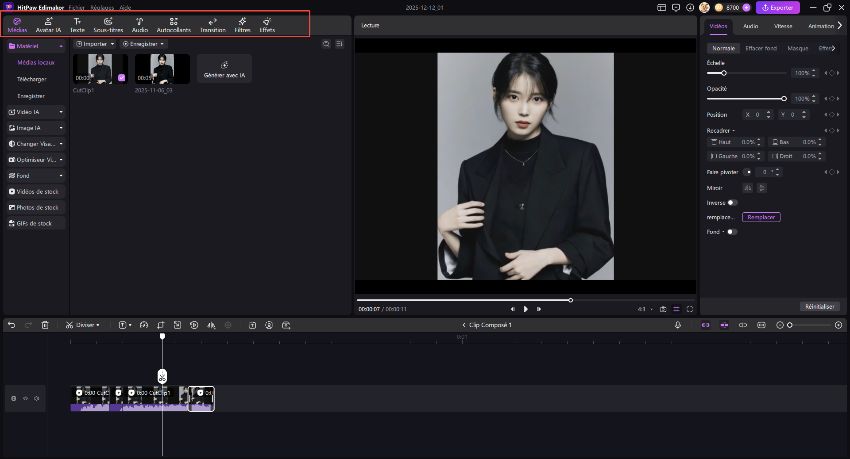Click the fullscreen preview icon
Viewport: 850px width, 459px height.
click(689, 309)
